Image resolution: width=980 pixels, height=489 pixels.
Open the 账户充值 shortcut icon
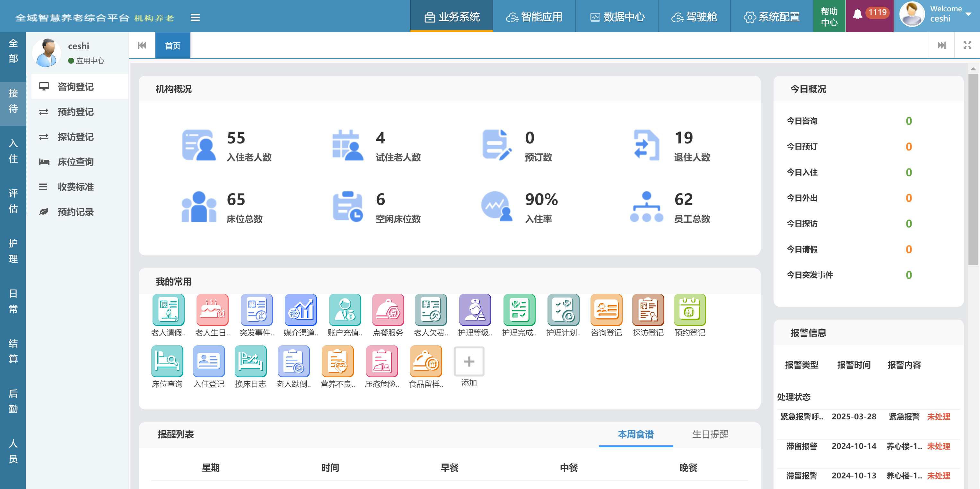(x=345, y=310)
